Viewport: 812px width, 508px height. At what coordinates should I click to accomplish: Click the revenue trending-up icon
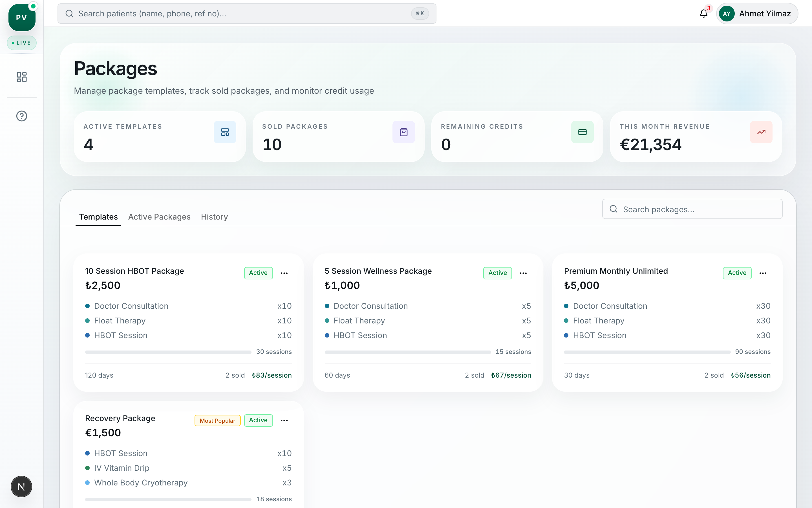761,132
